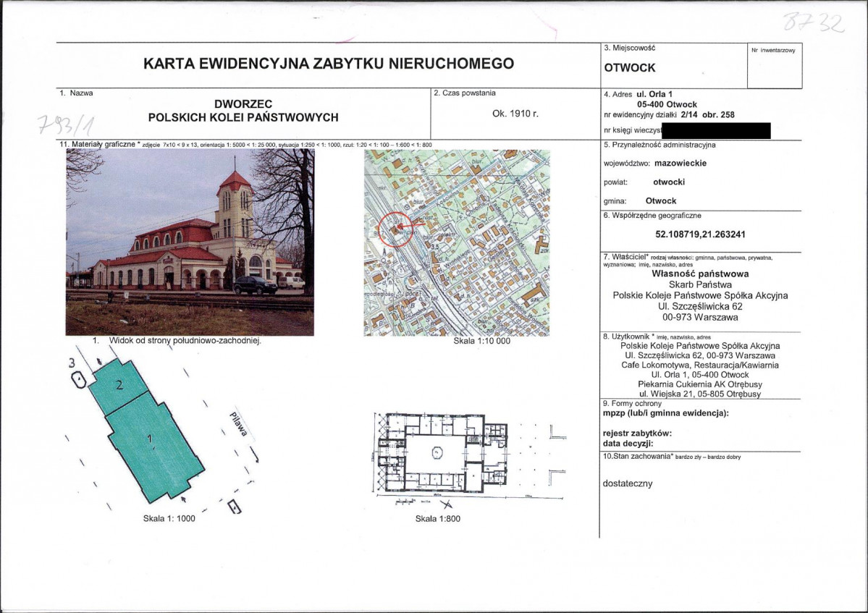Click handwritten number '8732' at top right

tap(814, 22)
